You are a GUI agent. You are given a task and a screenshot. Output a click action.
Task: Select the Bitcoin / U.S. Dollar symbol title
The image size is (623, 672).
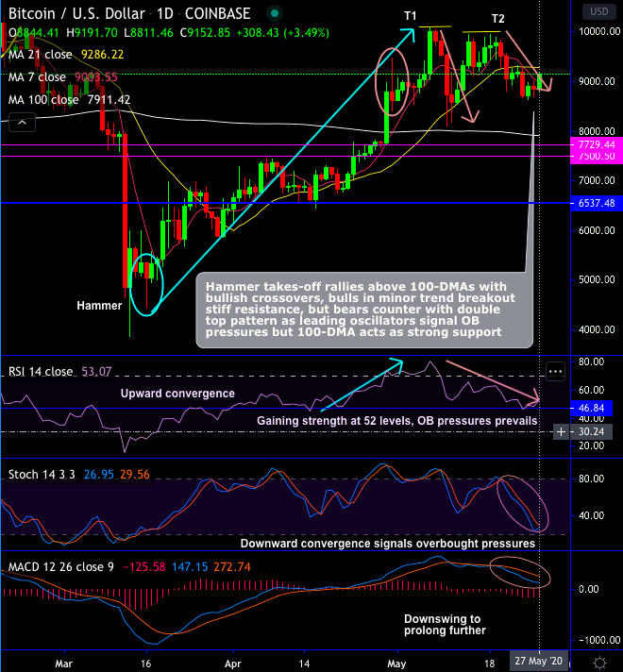click(x=76, y=14)
